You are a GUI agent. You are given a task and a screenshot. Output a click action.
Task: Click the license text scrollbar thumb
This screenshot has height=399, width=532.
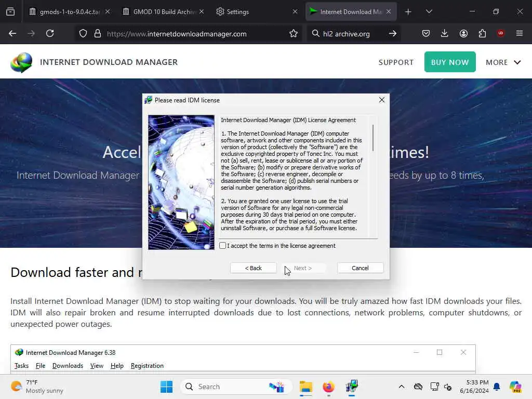point(373,138)
